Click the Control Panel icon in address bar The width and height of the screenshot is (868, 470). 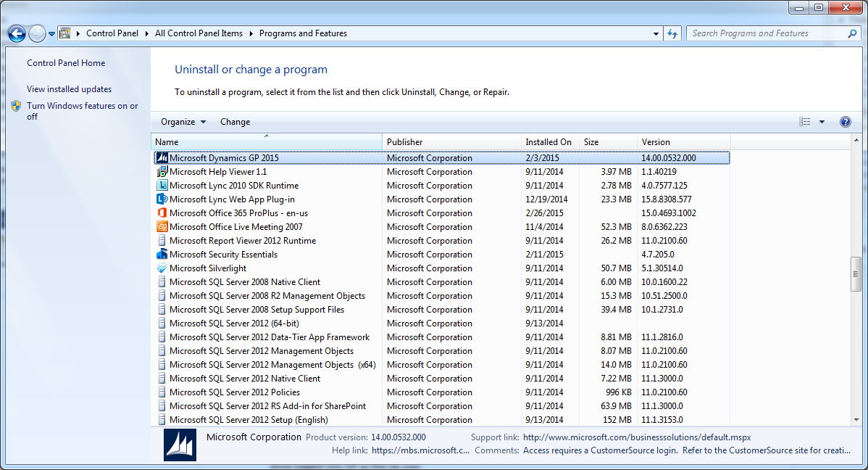click(x=64, y=33)
